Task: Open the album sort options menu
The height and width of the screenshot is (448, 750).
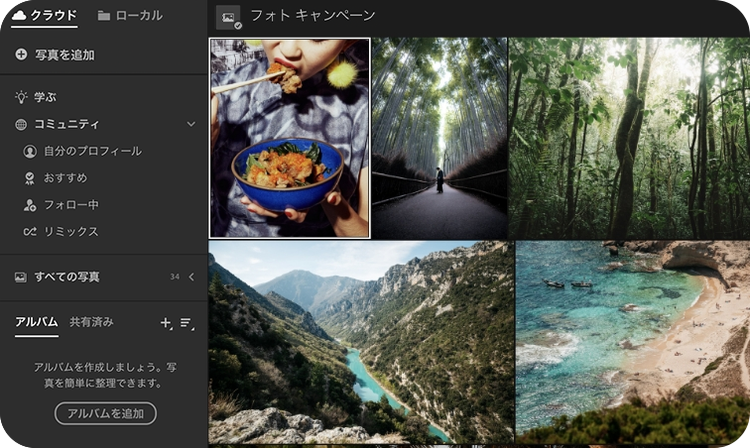Action: point(187,324)
